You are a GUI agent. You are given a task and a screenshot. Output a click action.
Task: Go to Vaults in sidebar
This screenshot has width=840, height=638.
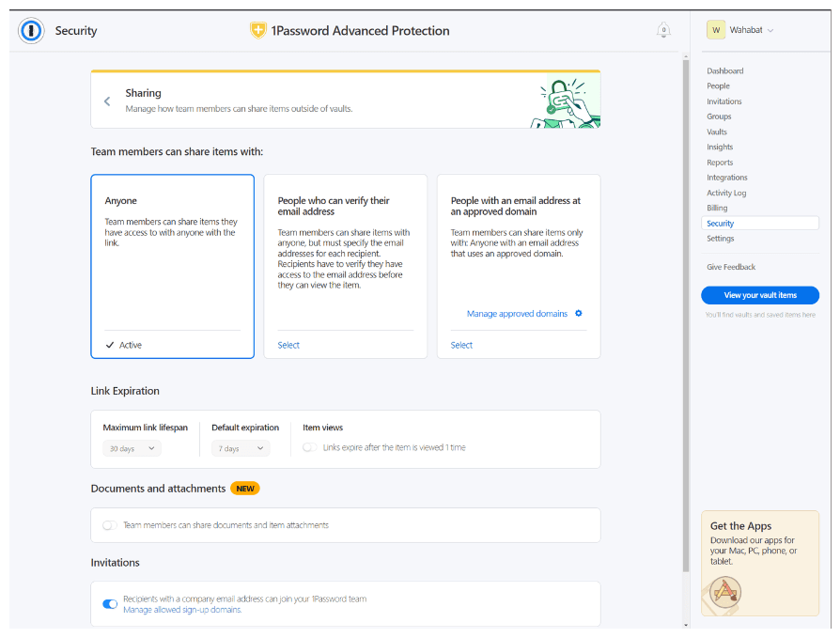point(717,132)
